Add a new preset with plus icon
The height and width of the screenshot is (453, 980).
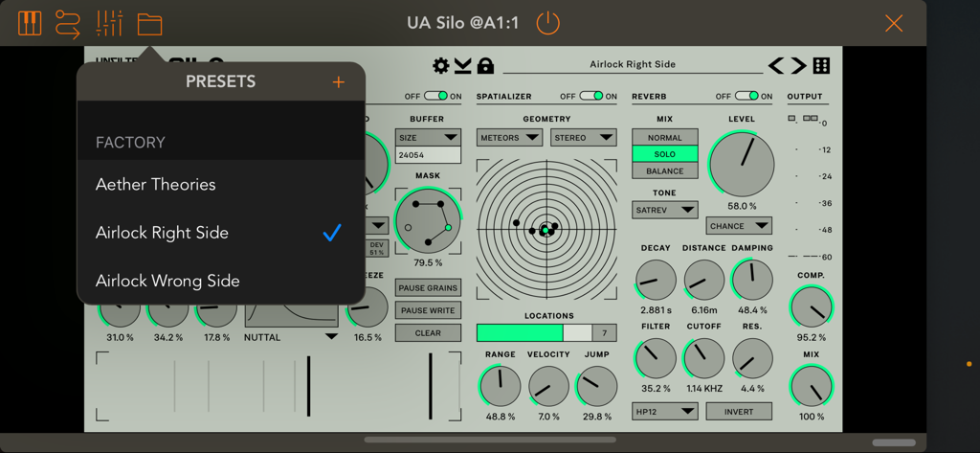(x=338, y=82)
